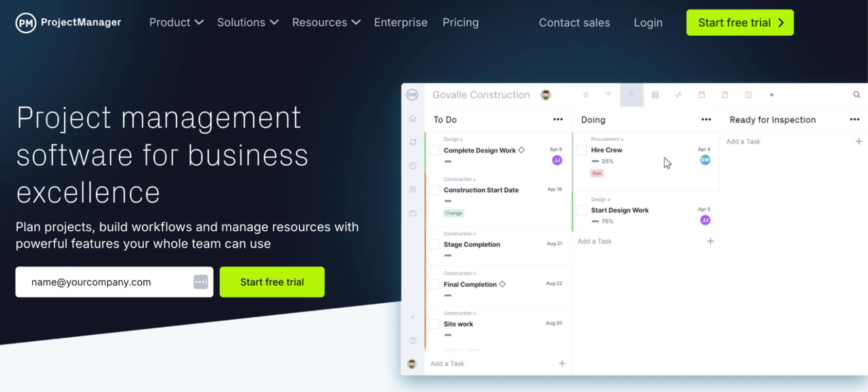Screen dimensions: 868x392
Task: Check the Site work checkbox
Action: pyautogui.click(x=434, y=324)
